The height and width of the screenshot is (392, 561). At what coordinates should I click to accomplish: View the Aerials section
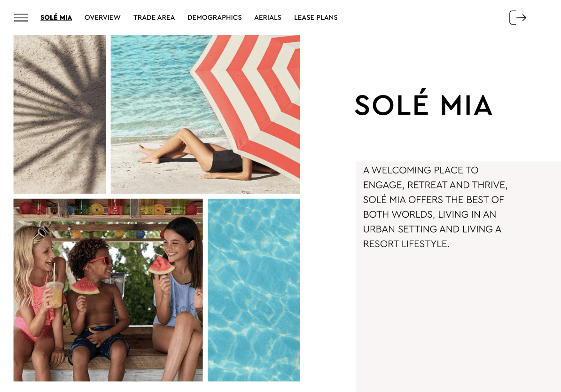pyautogui.click(x=268, y=17)
